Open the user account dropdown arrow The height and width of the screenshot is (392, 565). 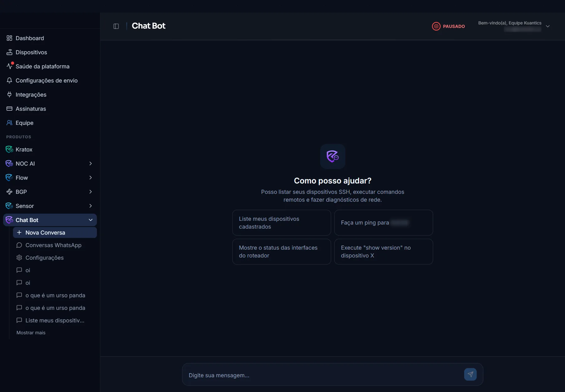point(548,26)
